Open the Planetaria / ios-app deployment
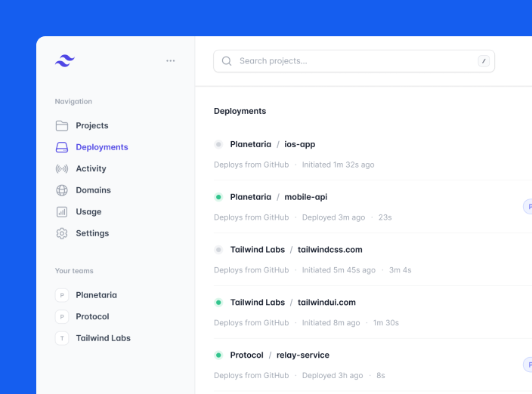The height and width of the screenshot is (394, 532). (273, 144)
